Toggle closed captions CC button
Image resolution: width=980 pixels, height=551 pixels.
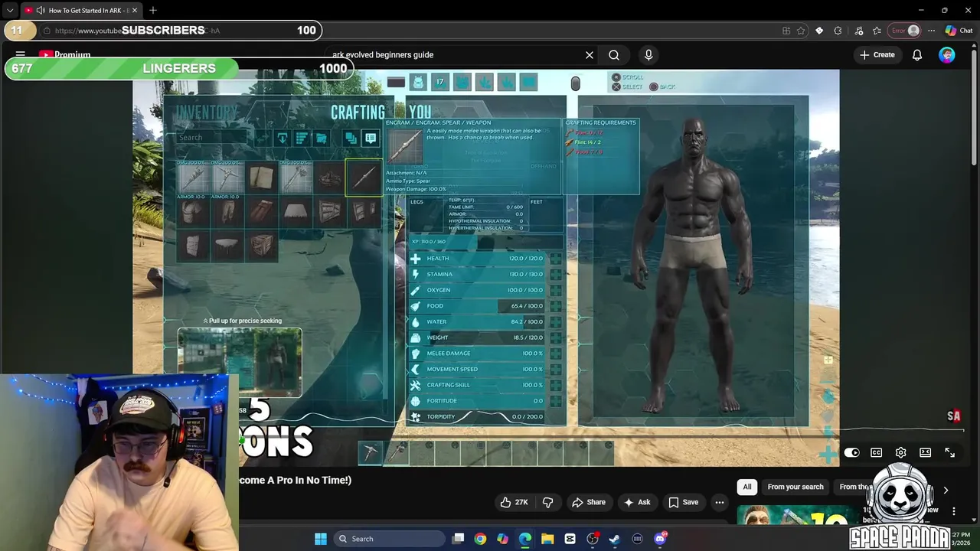click(x=877, y=452)
